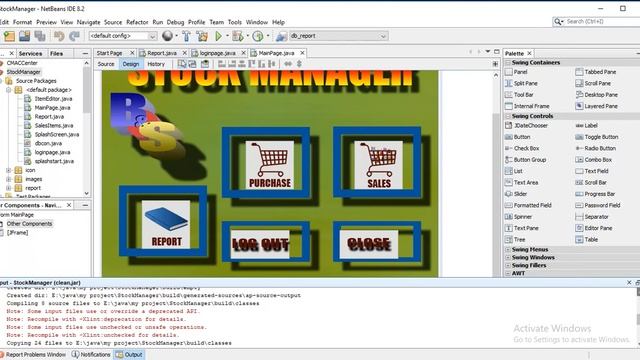Image resolution: width=640 pixels, height=360 pixels.
Task: Click the Build Project hammer icon
Action: click(187, 36)
